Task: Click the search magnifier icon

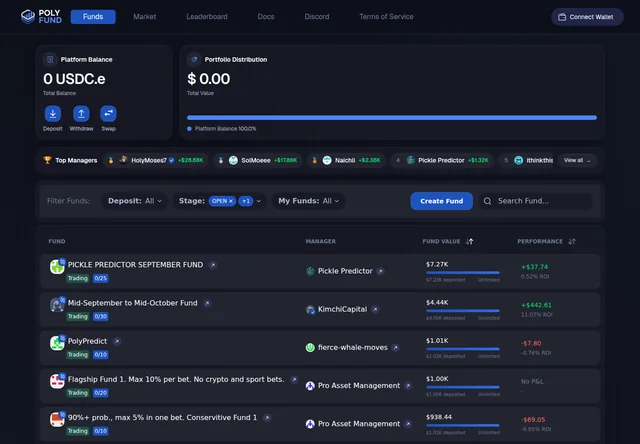Action: point(487,201)
